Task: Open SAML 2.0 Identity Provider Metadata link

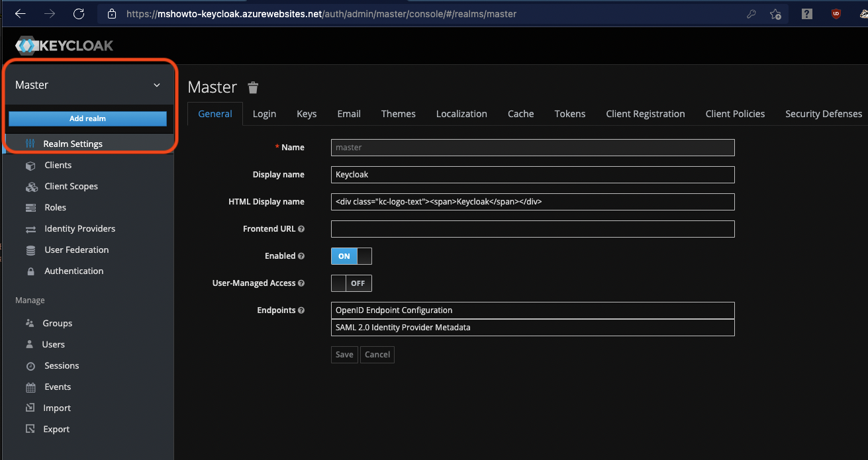Action: [533, 328]
